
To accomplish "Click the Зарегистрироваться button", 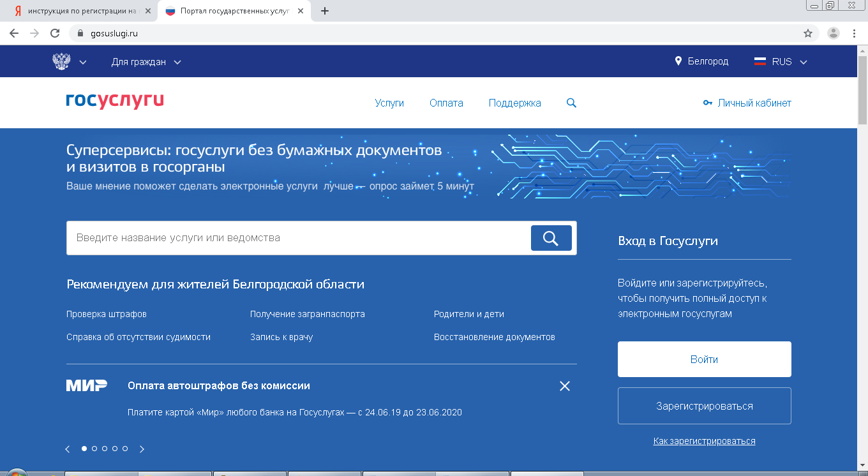I will (x=704, y=406).
